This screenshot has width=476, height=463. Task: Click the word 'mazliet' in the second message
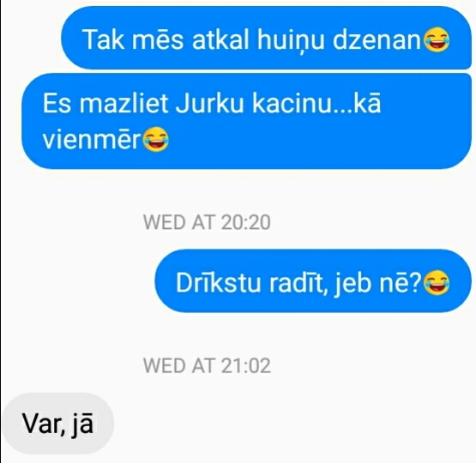tap(124, 104)
